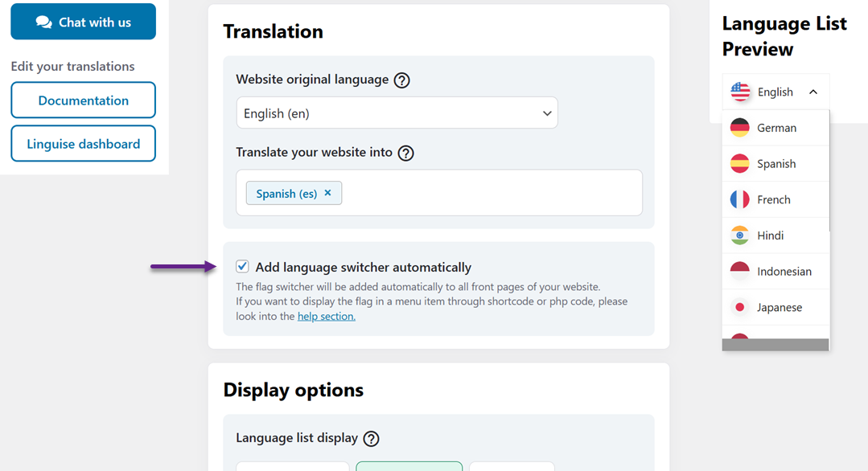Remove the Spanish (es) language tag
The width and height of the screenshot is (868, 471).
tap(327, 193)
